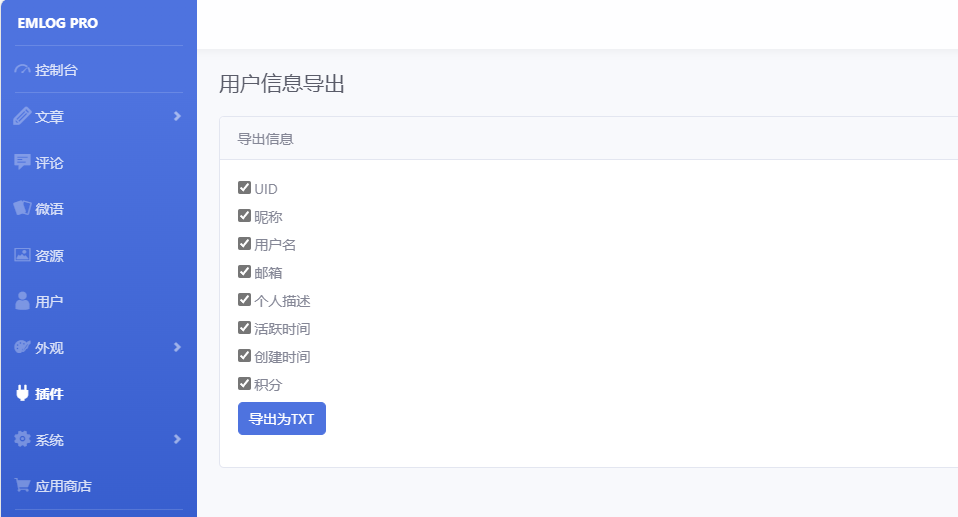Viewport: 958px width, 517px height.
Task: Expand the 系统 submenu chevron
Action: click(x=177, y=439)
